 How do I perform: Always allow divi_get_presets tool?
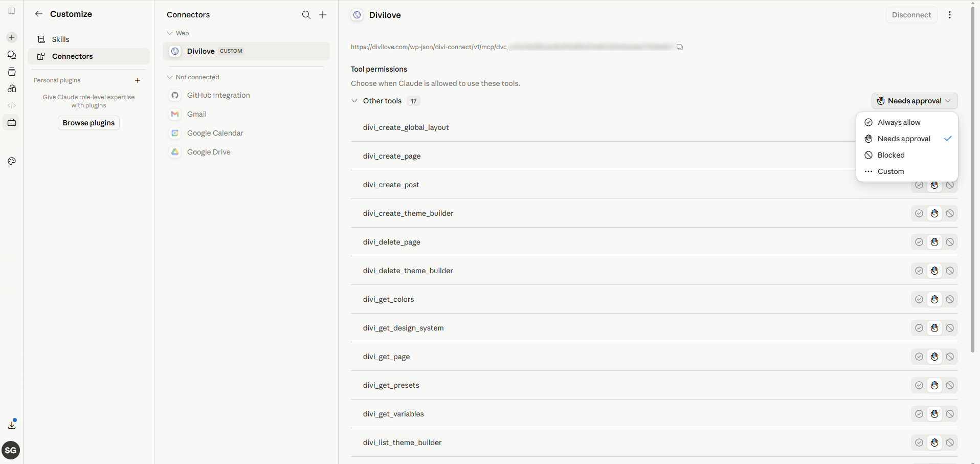point(919,385)
